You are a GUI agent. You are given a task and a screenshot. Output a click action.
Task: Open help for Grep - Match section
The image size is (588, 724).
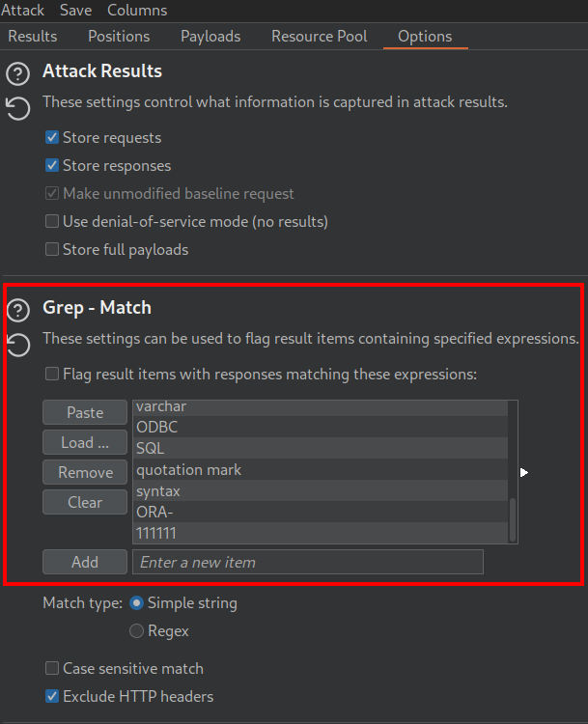[17, 310]
